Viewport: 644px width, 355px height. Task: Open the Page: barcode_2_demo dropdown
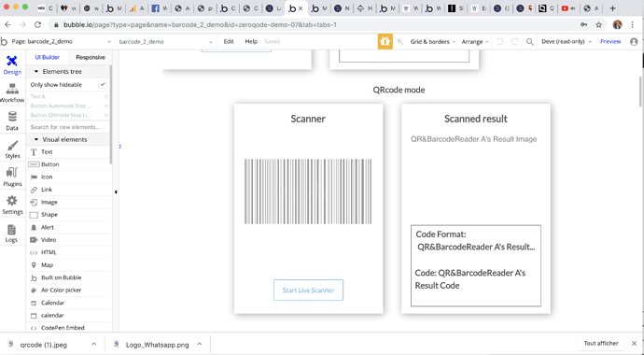coord(62,41)
